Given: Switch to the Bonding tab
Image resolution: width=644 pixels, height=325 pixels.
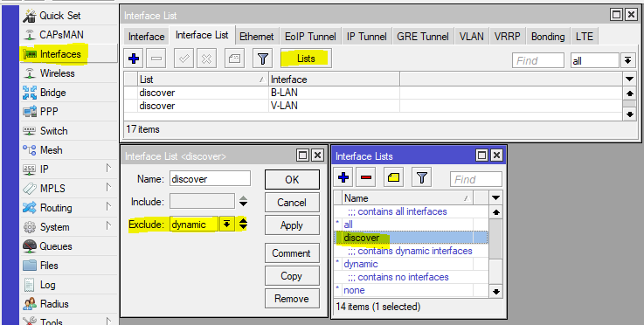Looking at the screenshot, I should pos(548,37).
